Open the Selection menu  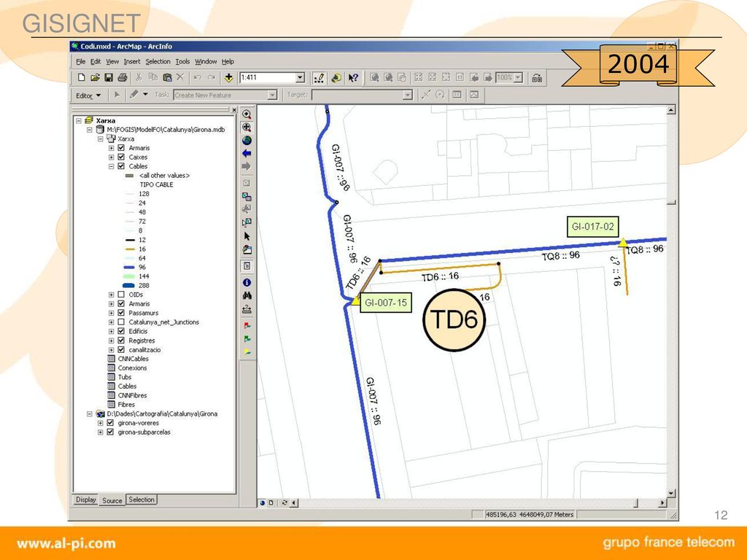point(158,61)
